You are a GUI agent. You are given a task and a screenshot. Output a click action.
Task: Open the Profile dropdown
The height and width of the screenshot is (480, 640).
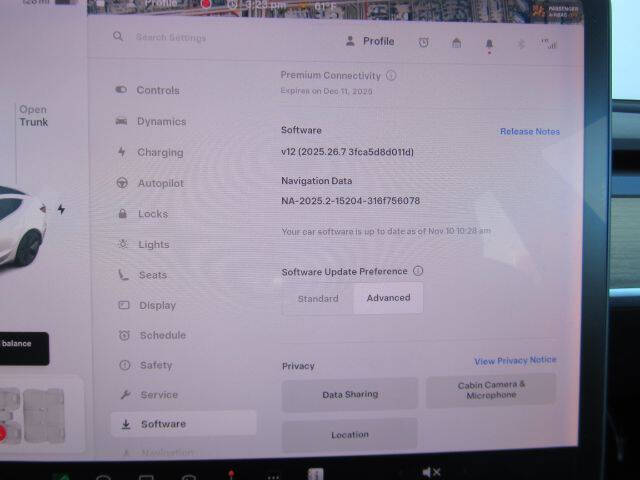click(369, 41)
